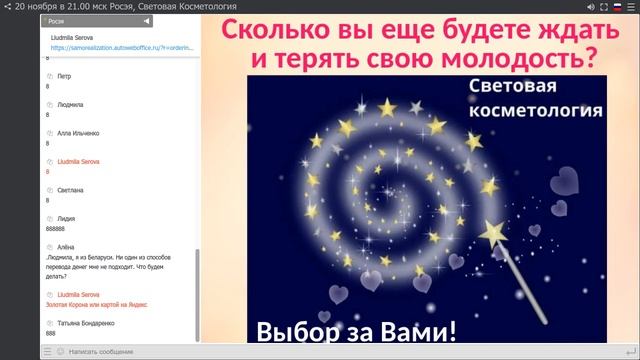Click icon beside Liudmila Serova's Золотая Корона reply

tap(50, 295)
